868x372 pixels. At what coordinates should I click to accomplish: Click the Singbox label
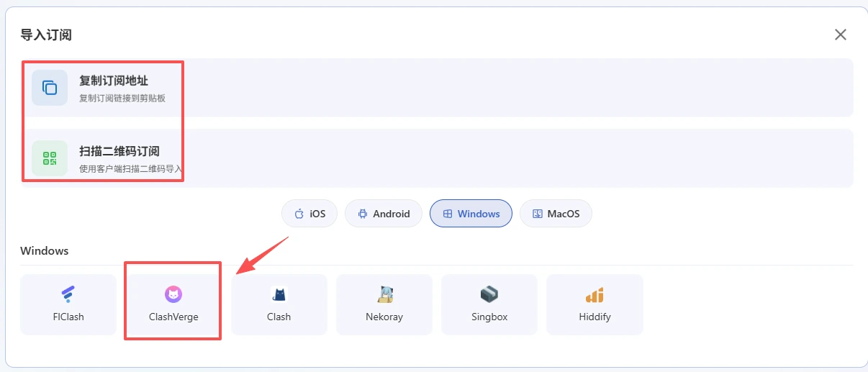[489, 317]
